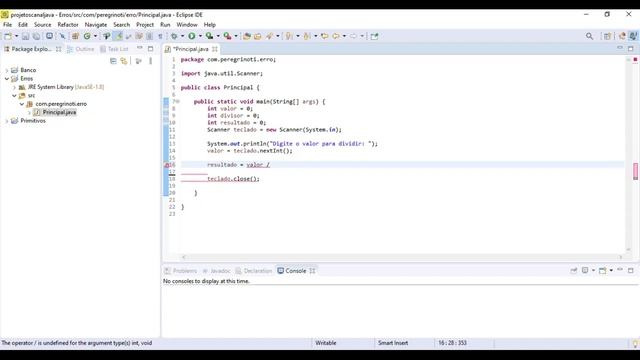
Task: Open the Project menu
Action: click(x=145, y=25)
